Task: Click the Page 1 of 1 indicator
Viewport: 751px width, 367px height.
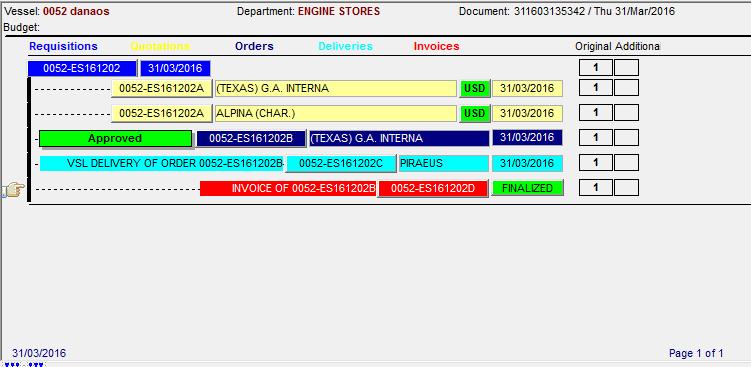Action: (696, 354)
